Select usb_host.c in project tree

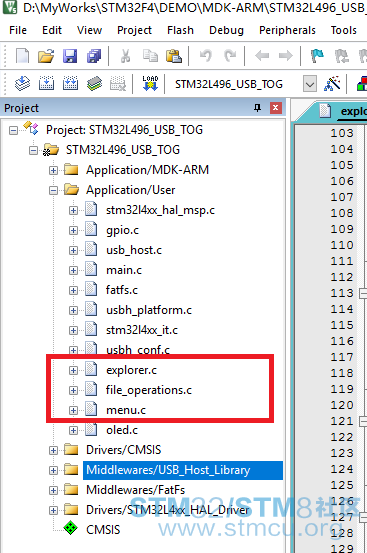134,250
